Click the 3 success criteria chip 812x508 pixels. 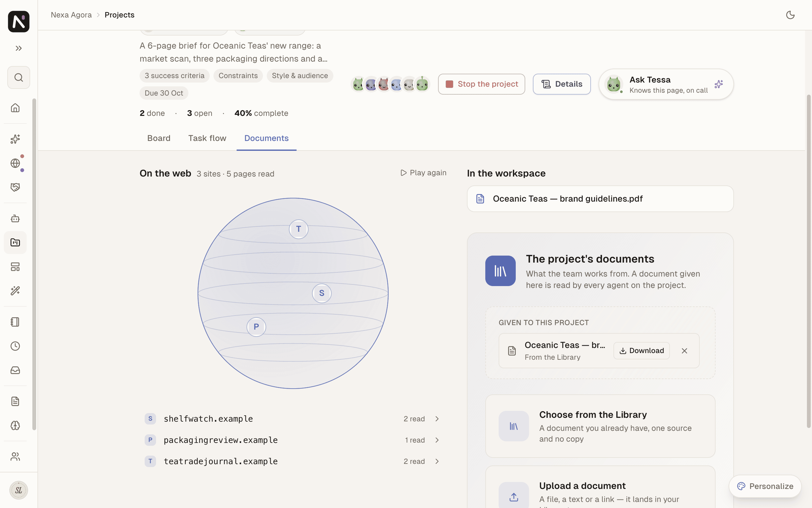tap(174, 76)
